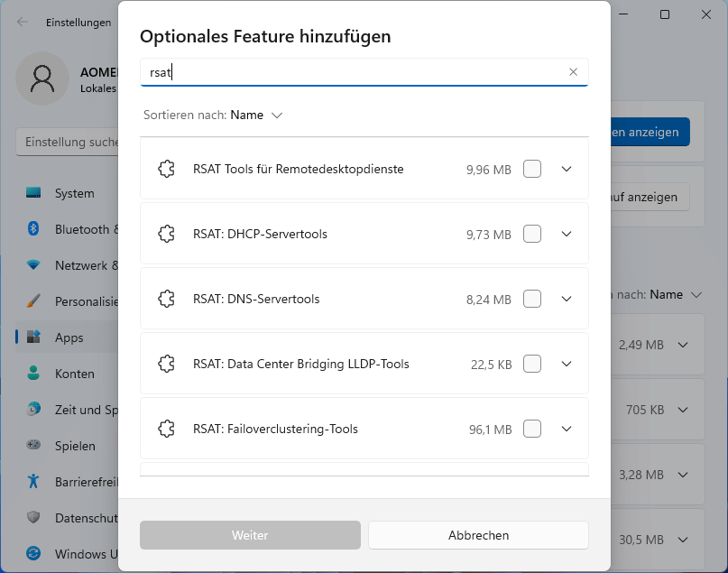This screenshot has height=573, width=728.
Task: Expand RSAT: DNS-Servertools details chevron
Action: coord(567,299)
